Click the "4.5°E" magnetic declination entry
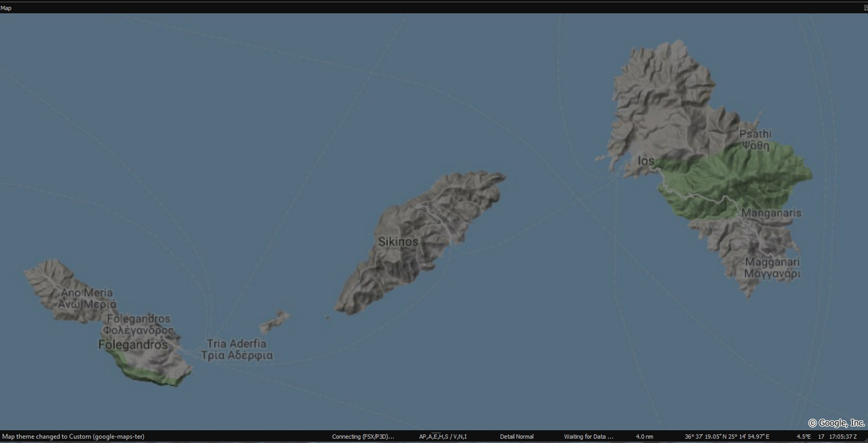868x443 pixels. [x=804, y=437]
